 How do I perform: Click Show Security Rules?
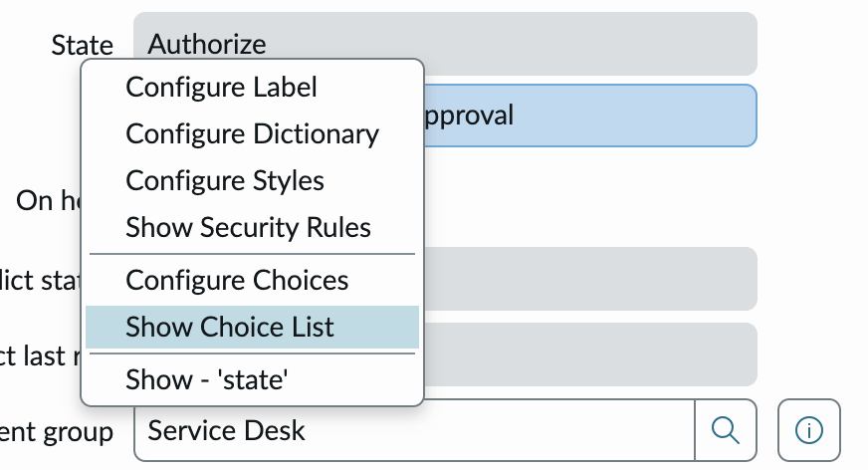[x=248, y=227]
